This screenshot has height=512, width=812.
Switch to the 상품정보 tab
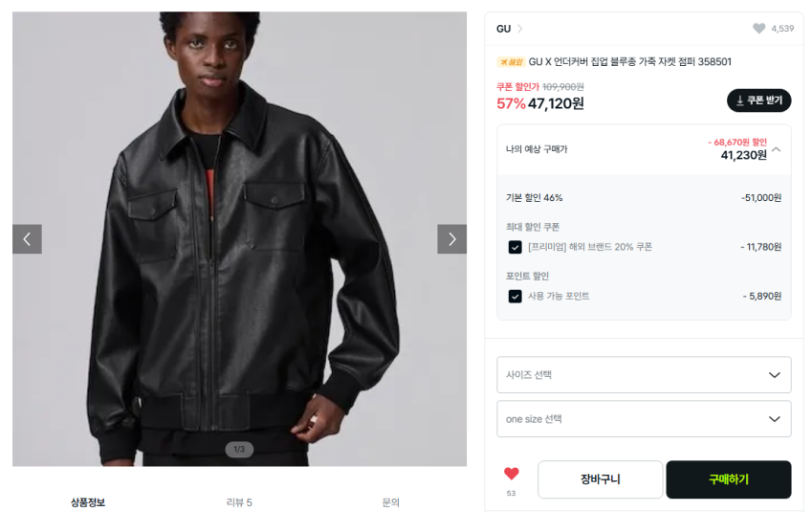pos(88,502)
